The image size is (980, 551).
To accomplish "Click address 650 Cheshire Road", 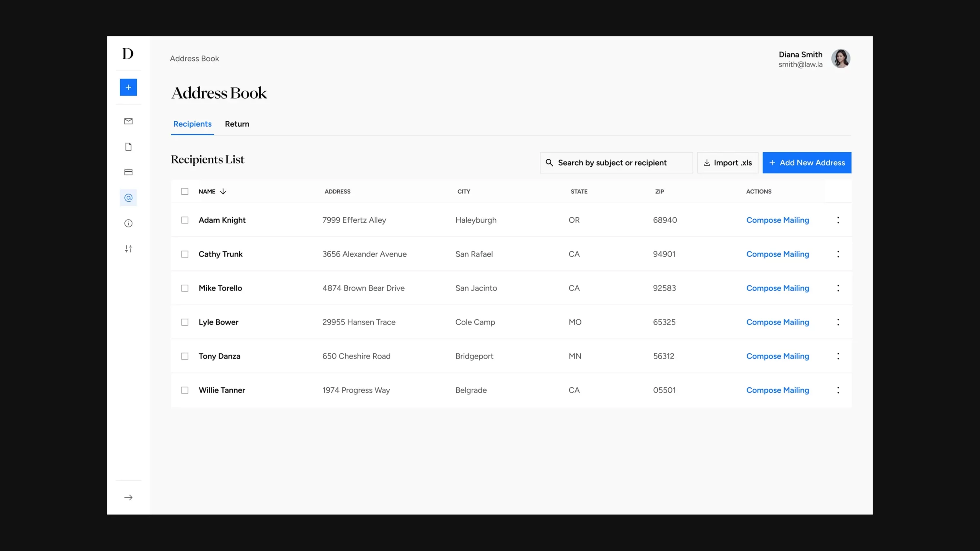I will pyautogui.click(x=356, y=356).
